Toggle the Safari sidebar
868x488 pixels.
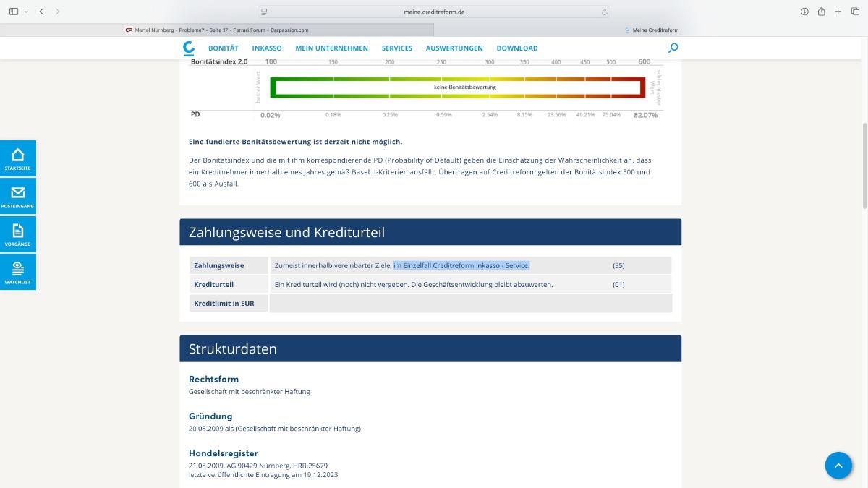click(x=14, y=12)
